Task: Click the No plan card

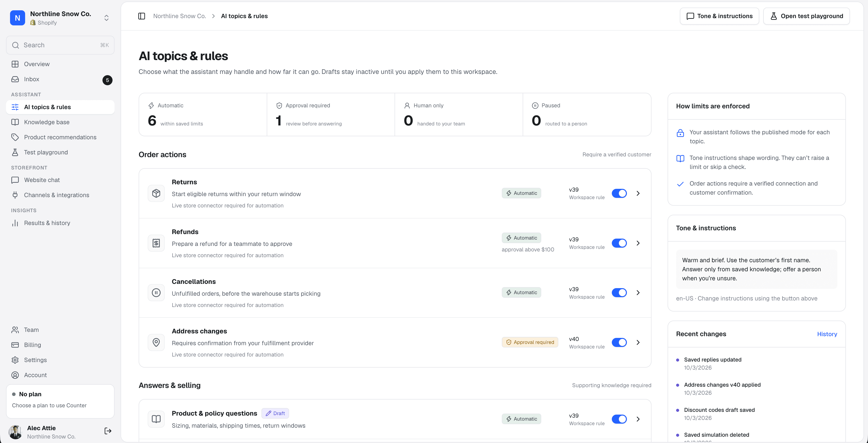Action: (x=60, y=401)
